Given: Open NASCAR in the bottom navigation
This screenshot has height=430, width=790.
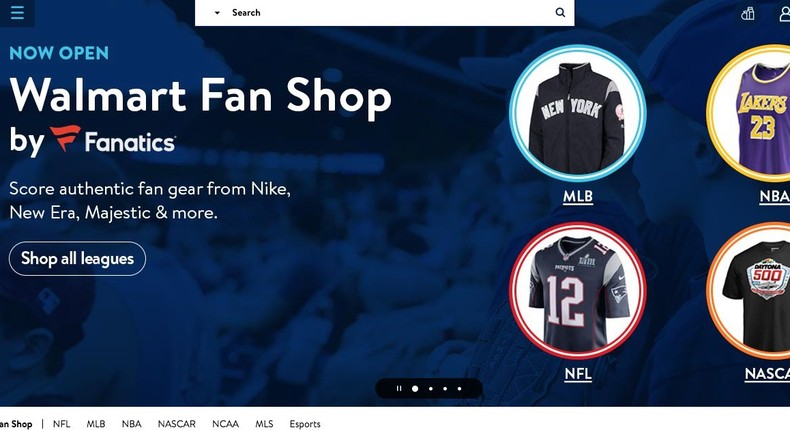Looking at the screenshot, I should coord(176,424).
